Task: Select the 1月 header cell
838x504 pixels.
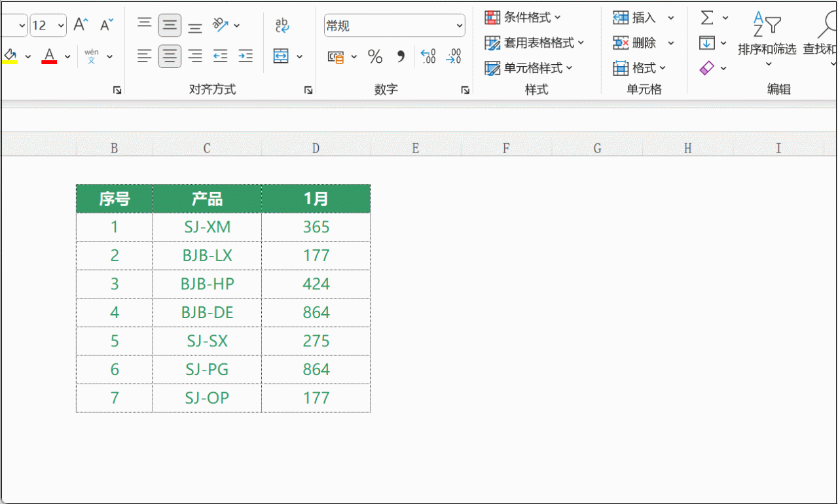Action: tap(316, 199)
